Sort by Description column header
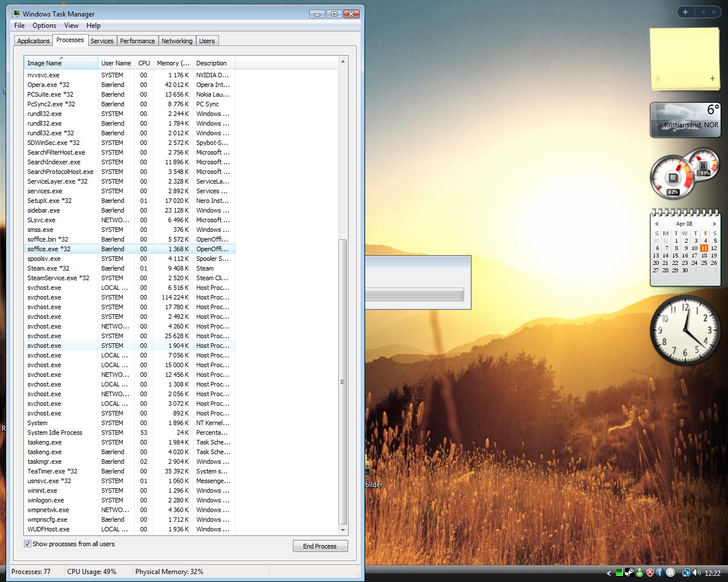 click(x=214, y=63)
